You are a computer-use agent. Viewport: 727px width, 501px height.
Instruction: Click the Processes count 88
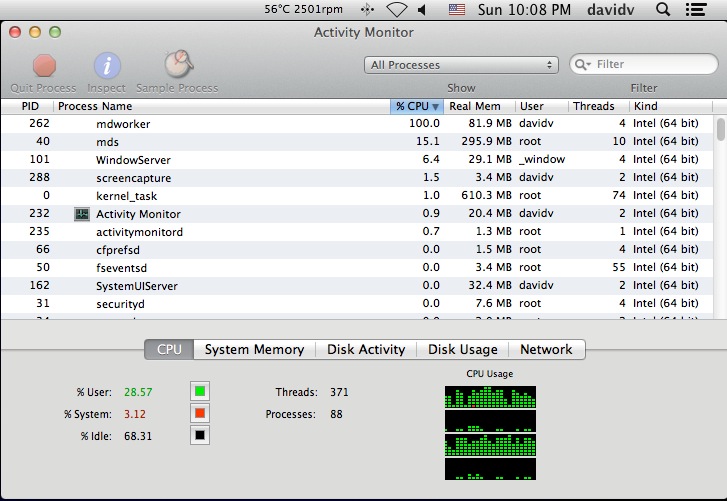pos(336,414)
